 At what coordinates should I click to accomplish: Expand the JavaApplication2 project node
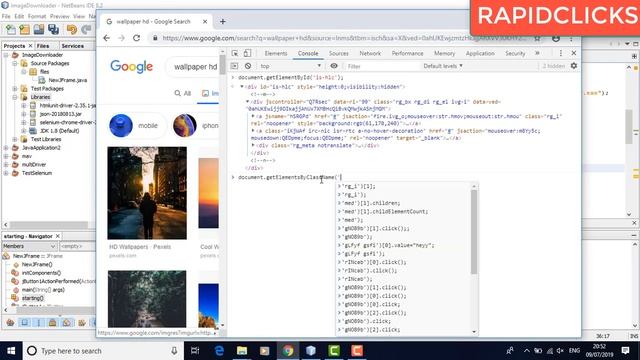pos(6,148)
